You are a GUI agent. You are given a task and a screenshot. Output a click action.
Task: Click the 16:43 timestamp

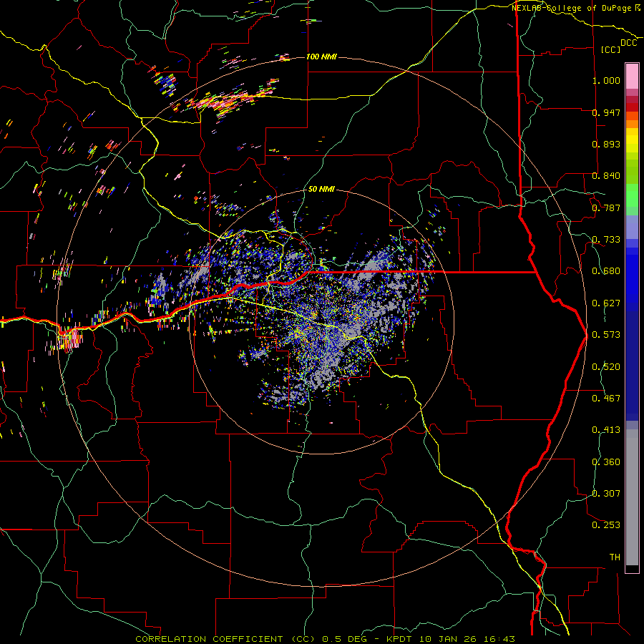pos(499,639)
